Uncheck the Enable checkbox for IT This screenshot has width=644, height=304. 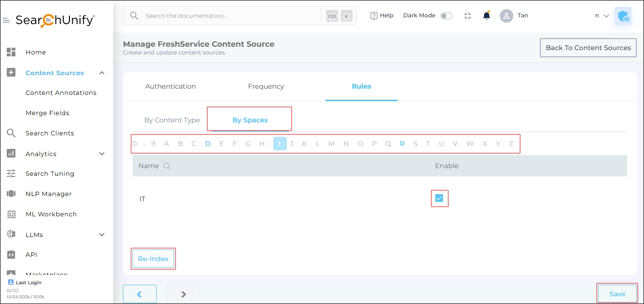[x=439, y=198]
